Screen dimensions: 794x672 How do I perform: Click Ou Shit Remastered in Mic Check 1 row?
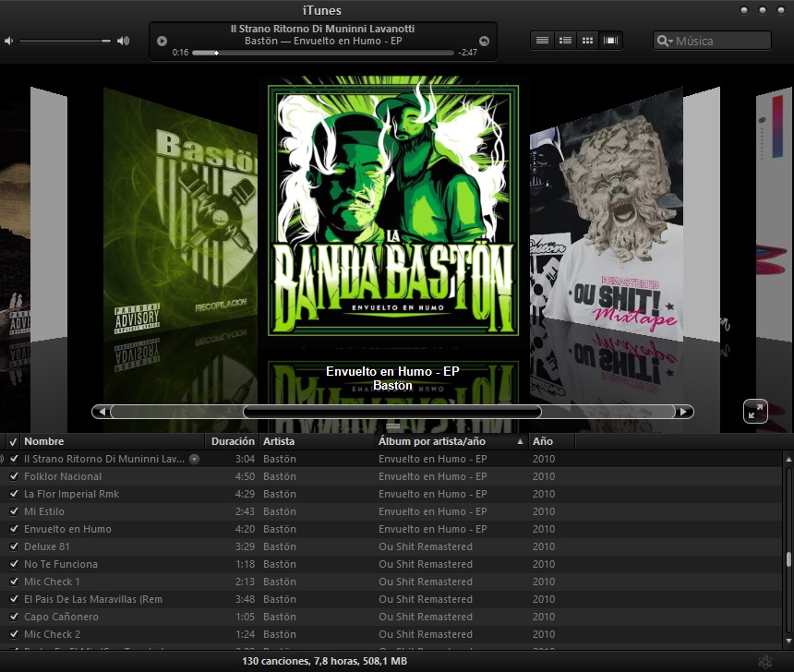pyautogui.click(x=426, y=582)
